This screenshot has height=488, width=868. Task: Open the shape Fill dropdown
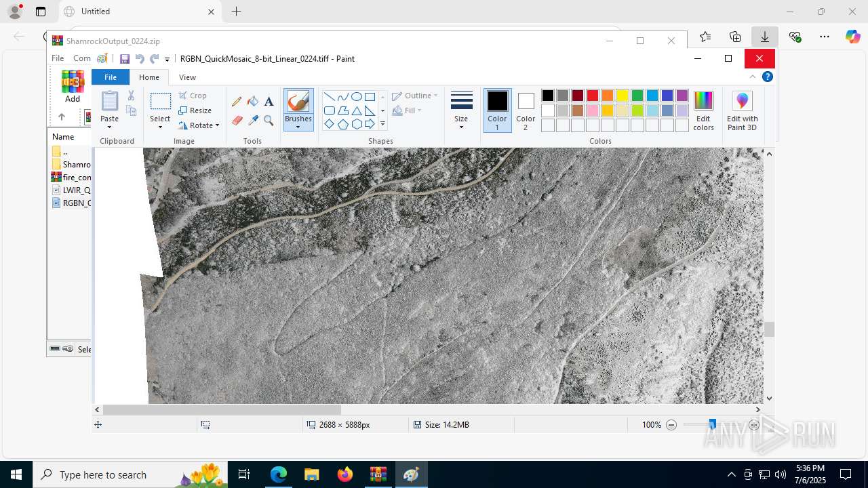[408, 110]
